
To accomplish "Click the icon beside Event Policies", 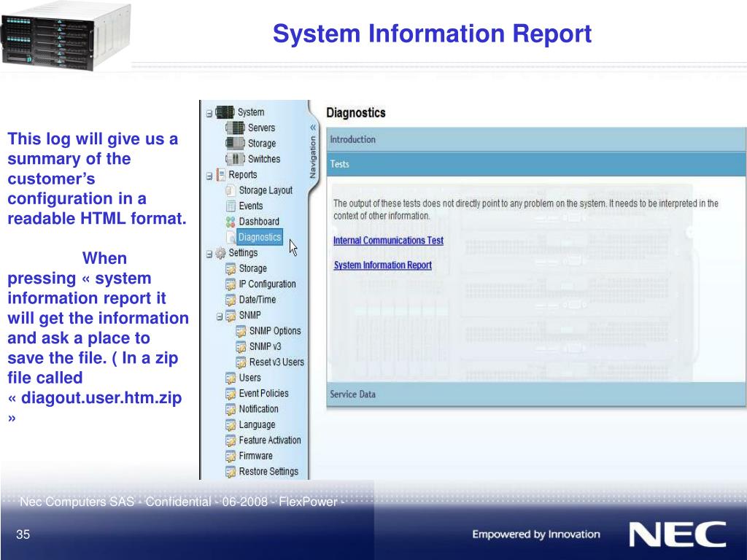I will pos(231,394).
